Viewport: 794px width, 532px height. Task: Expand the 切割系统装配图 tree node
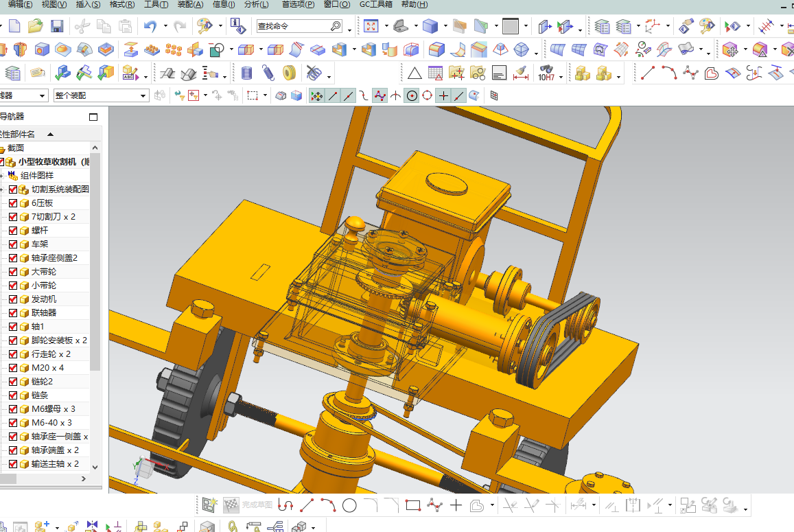tap(1, 189)
